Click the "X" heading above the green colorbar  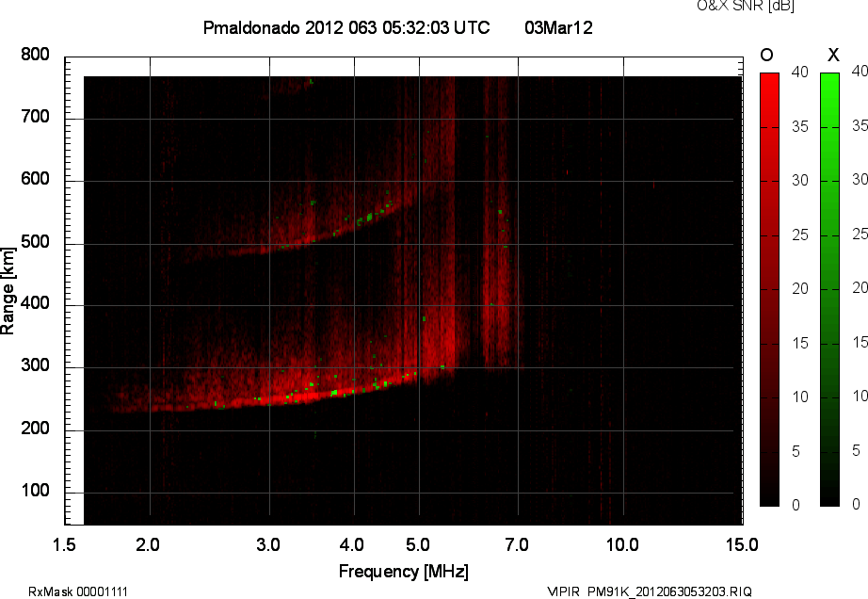(833, 55)
